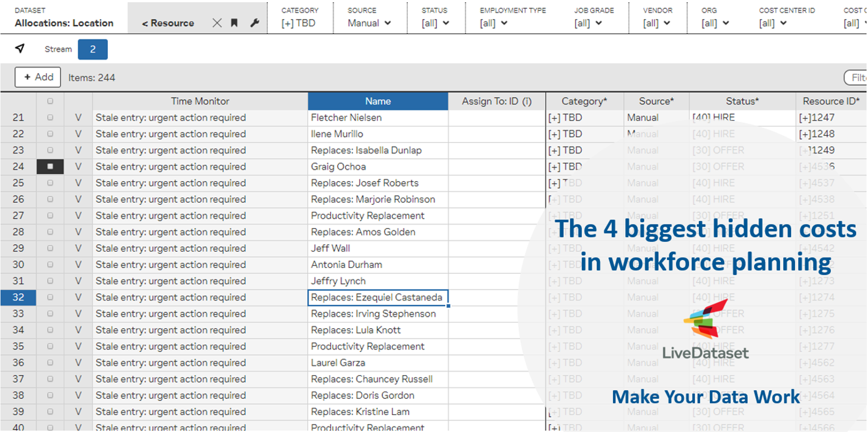Clear the Resource filter with the X icon
Viewport: 868px width, 432px height.
tap(217, 23)
